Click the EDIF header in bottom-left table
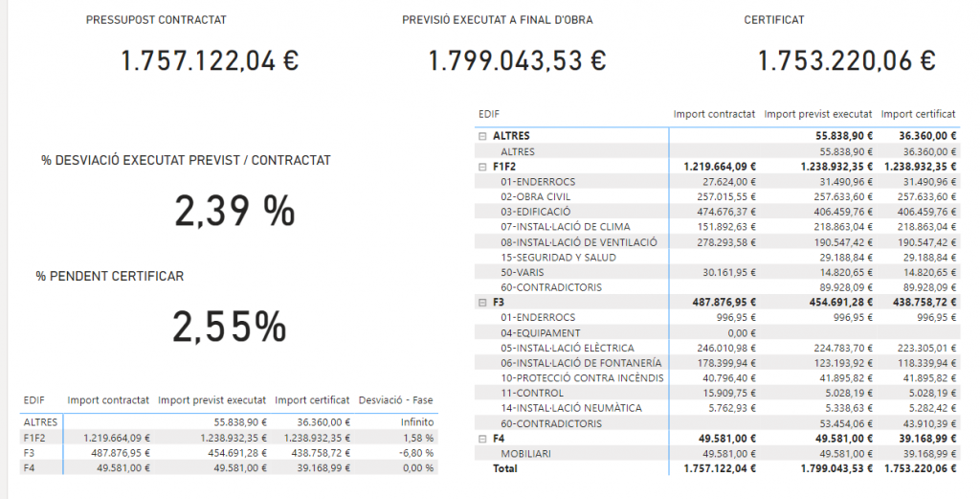Viewport: 980px width, 499px height. pyautogui.click(x=33, y=400)
